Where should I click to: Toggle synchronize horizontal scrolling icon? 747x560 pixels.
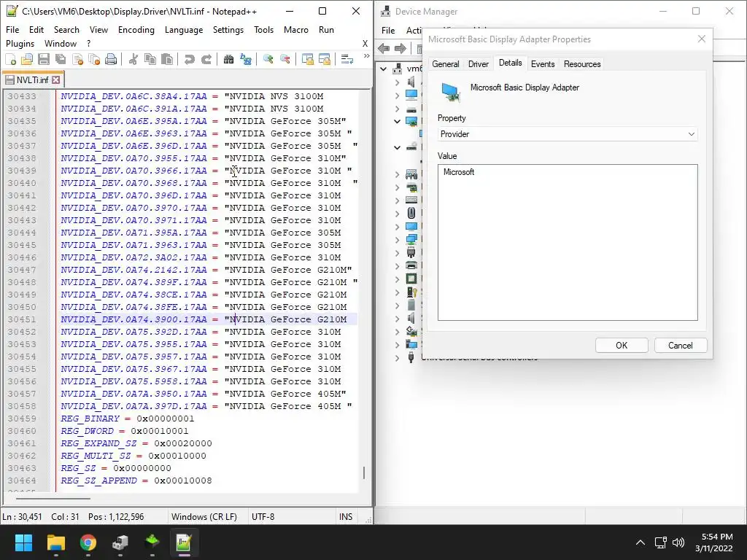coord(325,60)
